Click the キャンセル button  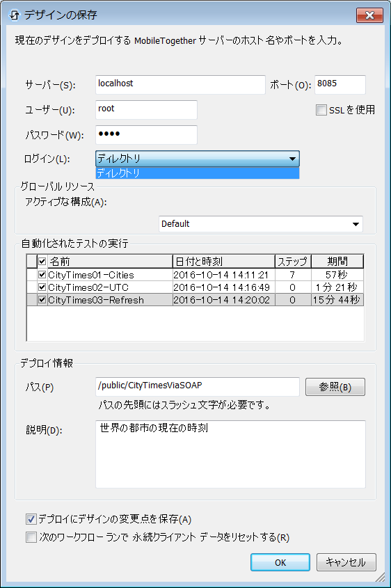346,562
